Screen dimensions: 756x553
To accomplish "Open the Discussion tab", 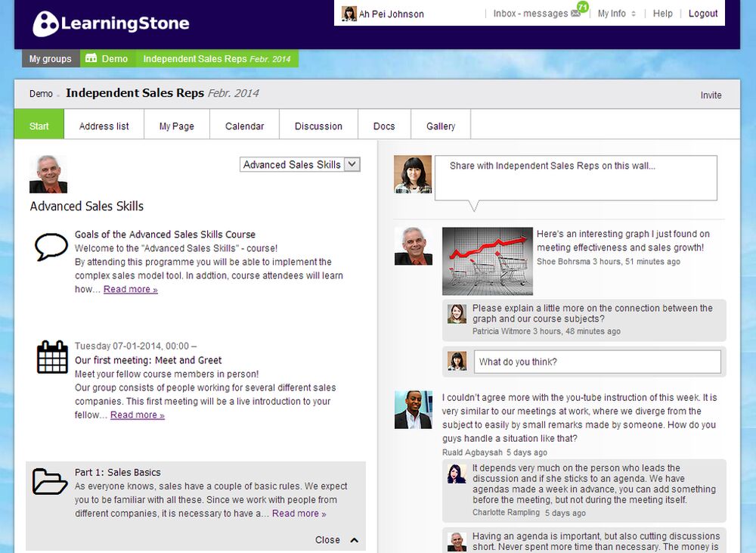I will pyautogui.click(x=318, y=124).
